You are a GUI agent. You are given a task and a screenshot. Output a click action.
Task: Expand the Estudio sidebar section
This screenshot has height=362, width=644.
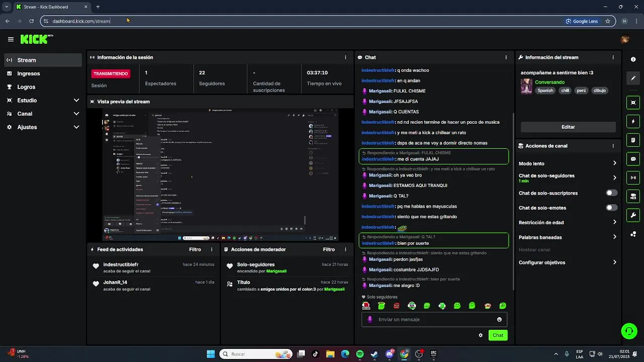tap(43, 100)
